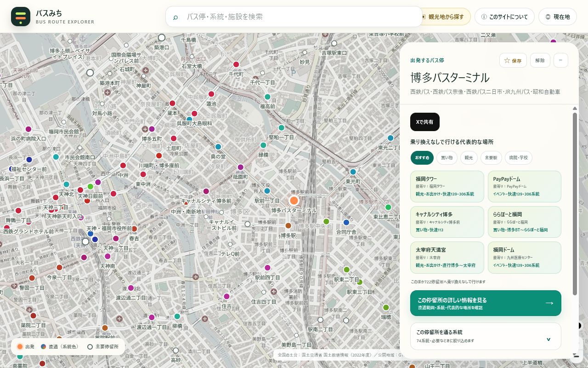Select the 観光 filter chip
This screenshot has width=588, height=368.
click(469, 158)
